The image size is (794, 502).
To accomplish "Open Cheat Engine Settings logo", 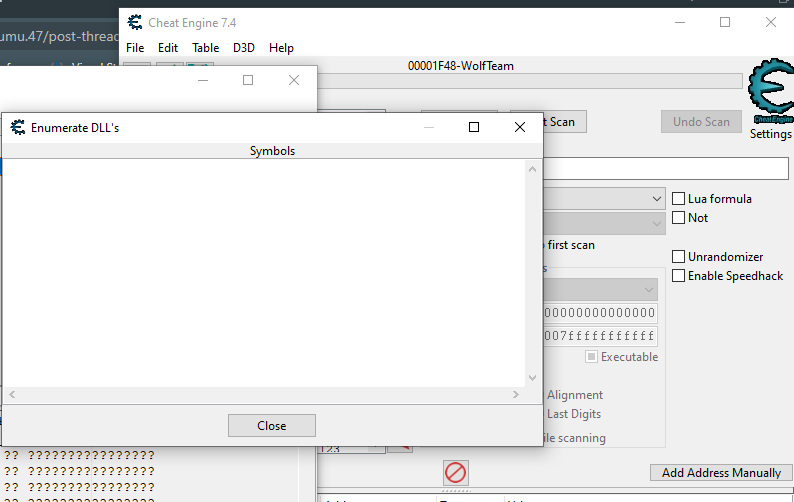I will point(771,92).
